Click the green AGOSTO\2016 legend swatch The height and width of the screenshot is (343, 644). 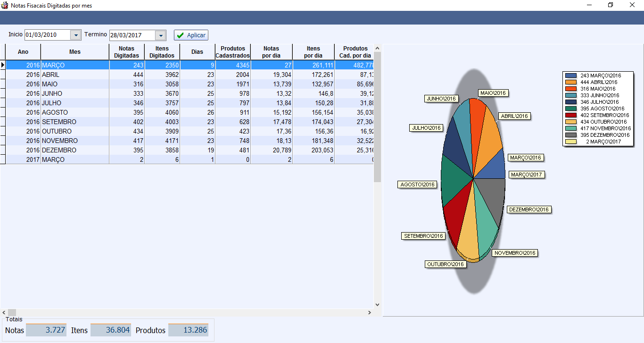(x=571, y=109)
